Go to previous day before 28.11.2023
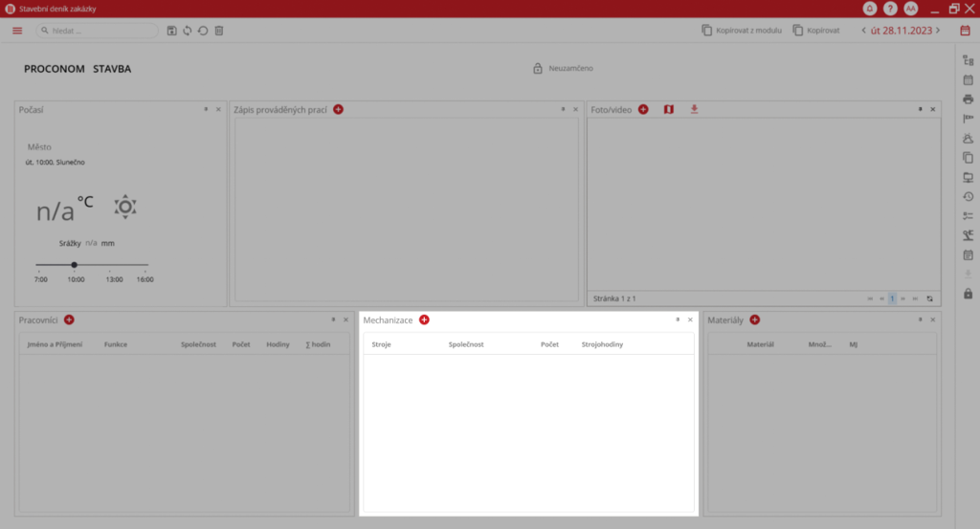The width and height of the screenshot is (980, 529). tap(864, 31)
